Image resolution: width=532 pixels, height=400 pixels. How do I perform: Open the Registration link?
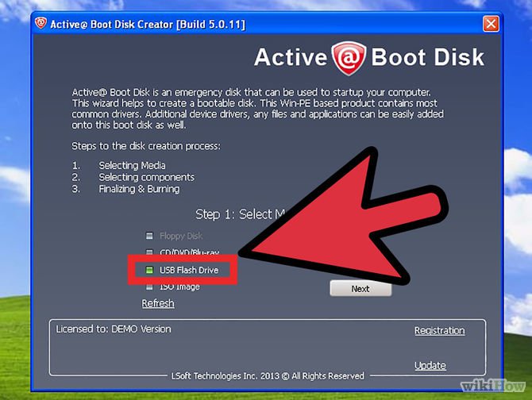coord(440,330)
